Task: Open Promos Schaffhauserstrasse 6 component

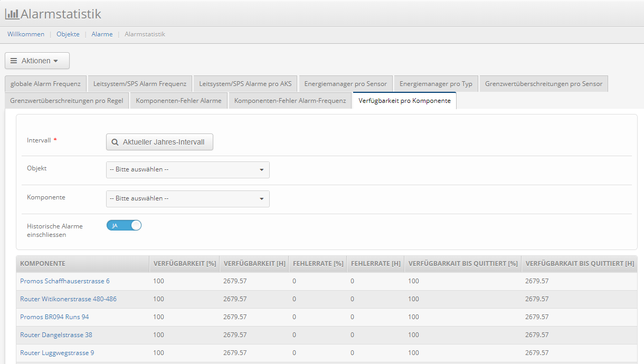Action: pos(65,281)
